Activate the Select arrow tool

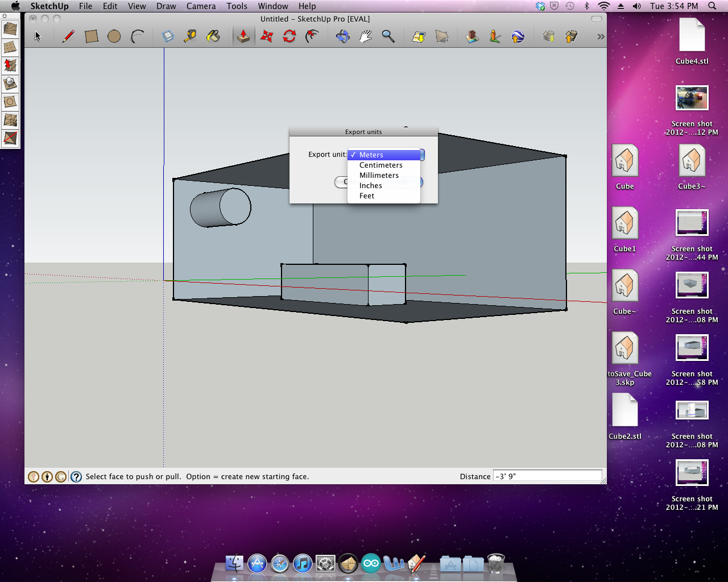[x=38, y=35]
